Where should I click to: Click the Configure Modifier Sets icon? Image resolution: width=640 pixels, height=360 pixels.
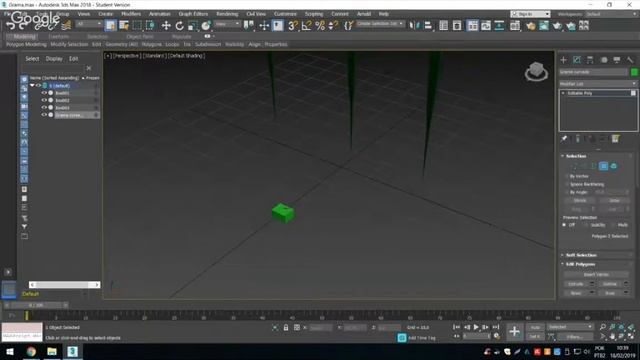[x=616, y=139]
